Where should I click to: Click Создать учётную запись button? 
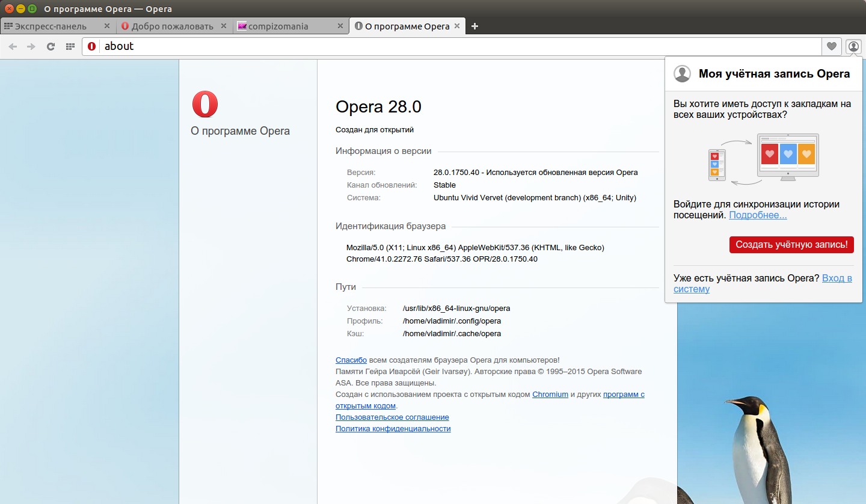click(791, 244)
